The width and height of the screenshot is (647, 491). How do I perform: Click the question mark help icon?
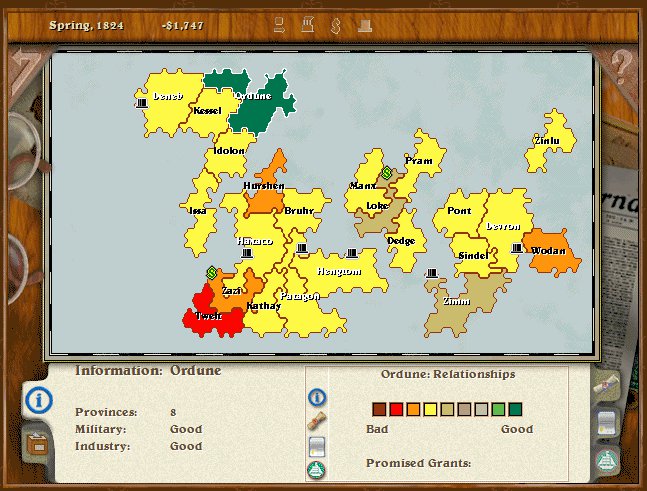[x=621, y=66]
